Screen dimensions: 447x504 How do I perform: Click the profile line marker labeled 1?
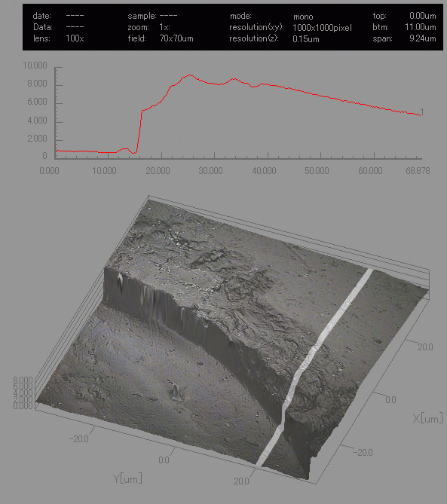click(422, 112)
